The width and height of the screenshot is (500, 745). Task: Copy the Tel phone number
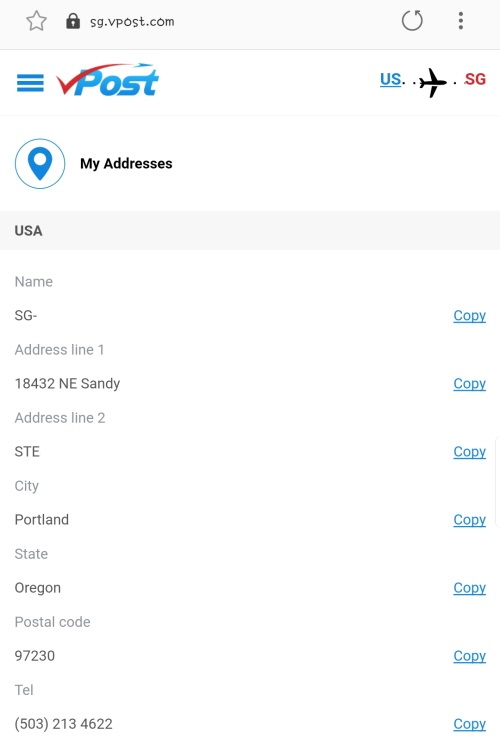coord(469,724)
